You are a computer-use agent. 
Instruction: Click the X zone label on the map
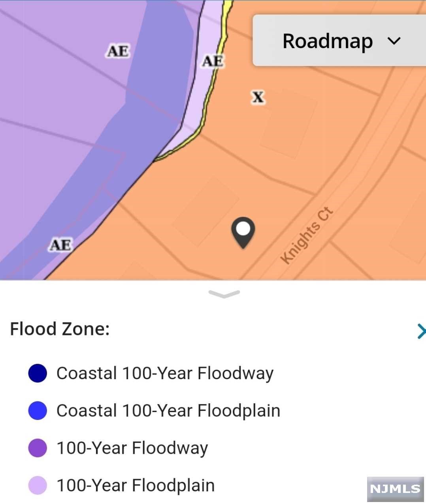pos(258,97)
